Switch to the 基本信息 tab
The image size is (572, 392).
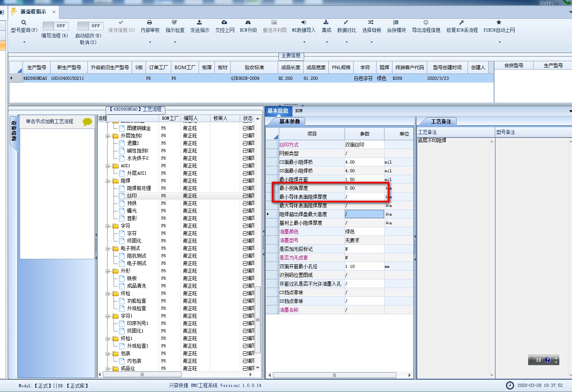[278, 111]
